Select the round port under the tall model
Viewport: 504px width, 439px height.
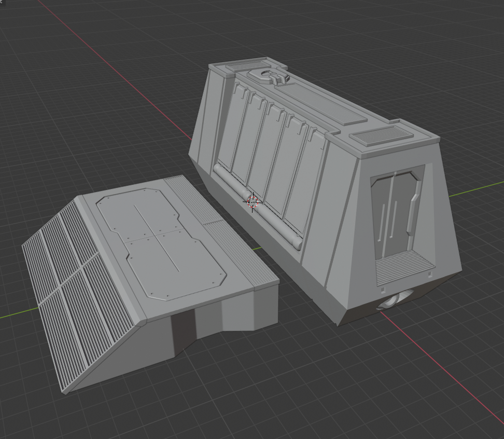(394, 300)
